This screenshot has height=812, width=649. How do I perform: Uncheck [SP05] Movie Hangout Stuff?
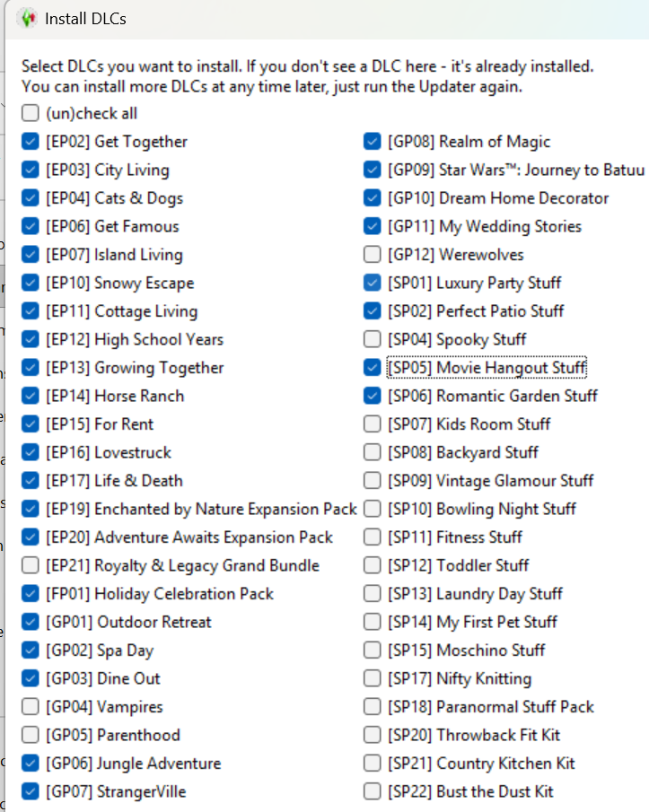click(372, 367)
